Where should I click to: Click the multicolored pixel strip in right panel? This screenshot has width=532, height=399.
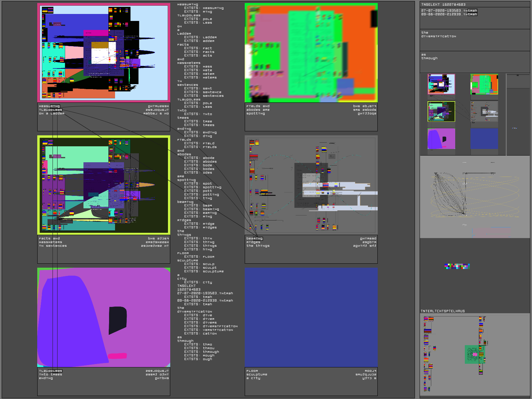point(457,266)
